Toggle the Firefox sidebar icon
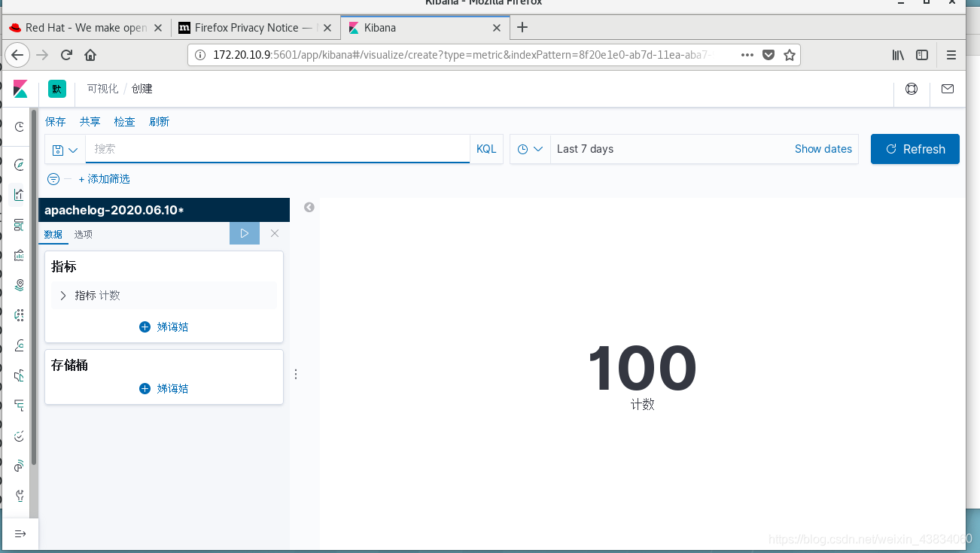The width and height of the screenshot is (980, 553). [922, 55]
